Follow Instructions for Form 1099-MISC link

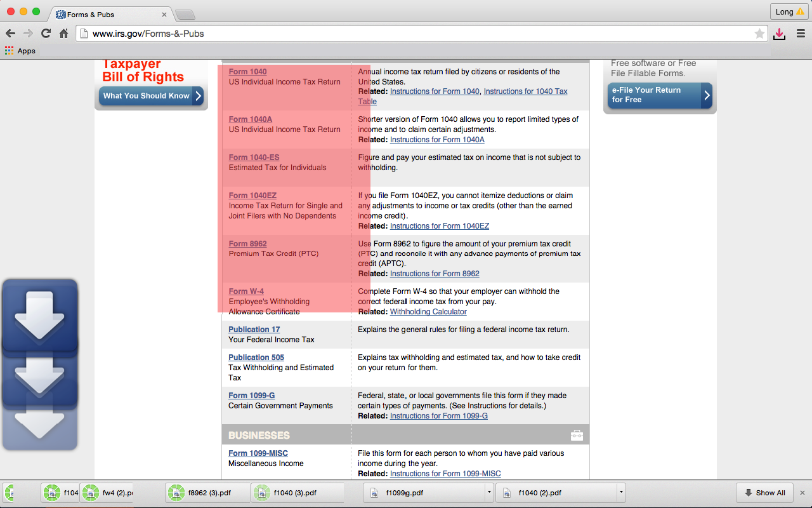445,474
